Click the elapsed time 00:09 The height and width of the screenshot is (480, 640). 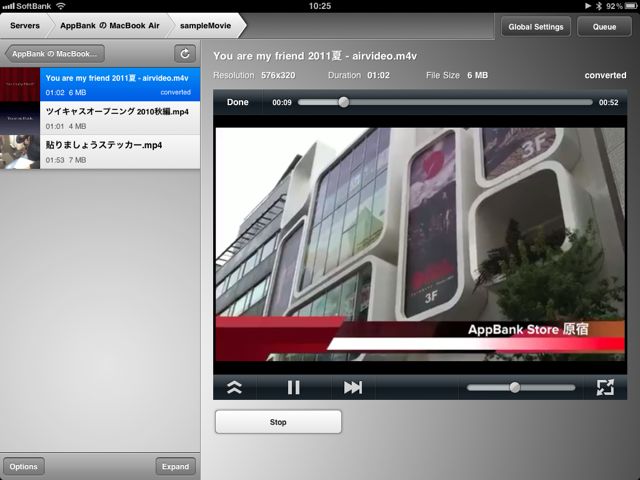tap(282, 102)
